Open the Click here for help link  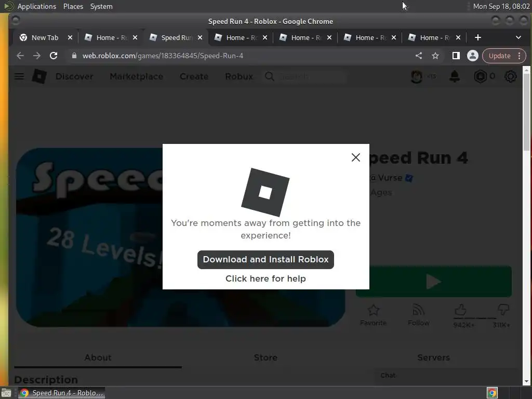coord(265,278)
